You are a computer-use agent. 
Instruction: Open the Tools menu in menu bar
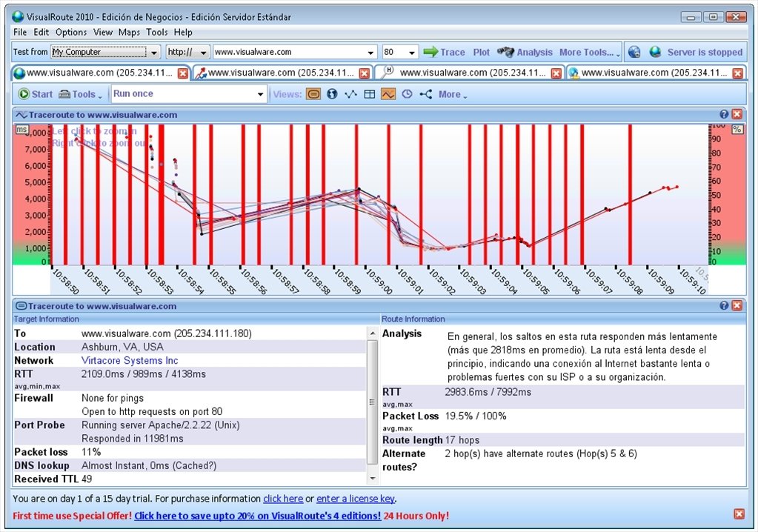point(156,33)
